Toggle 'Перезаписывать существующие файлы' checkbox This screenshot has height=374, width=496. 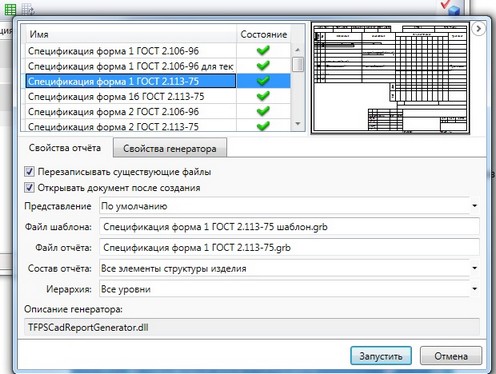(x=29, y=172)
